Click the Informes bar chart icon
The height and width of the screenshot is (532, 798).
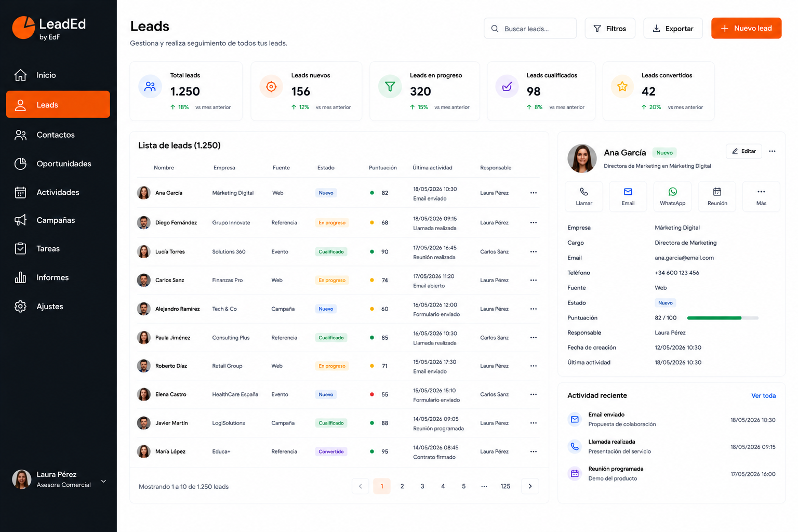pos(20,277)
